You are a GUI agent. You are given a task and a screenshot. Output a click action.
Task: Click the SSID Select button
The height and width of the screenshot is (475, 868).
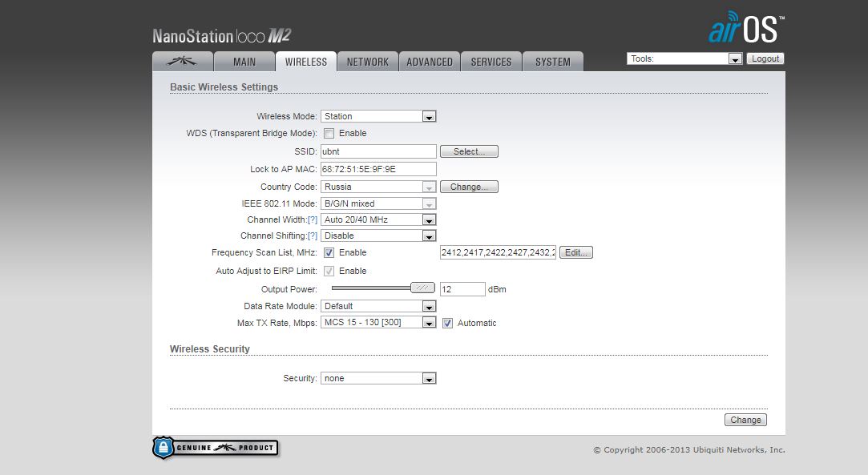(x=469, y=151)
